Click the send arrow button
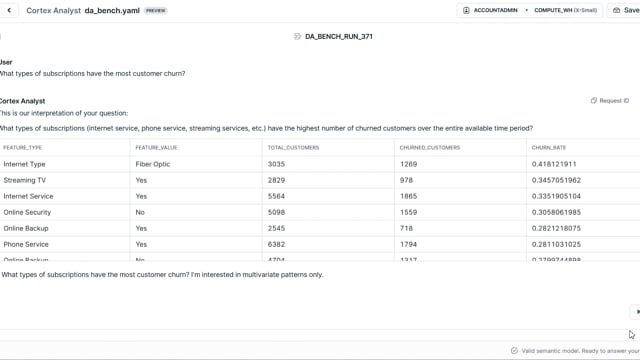640x360 pixels. 637,312
